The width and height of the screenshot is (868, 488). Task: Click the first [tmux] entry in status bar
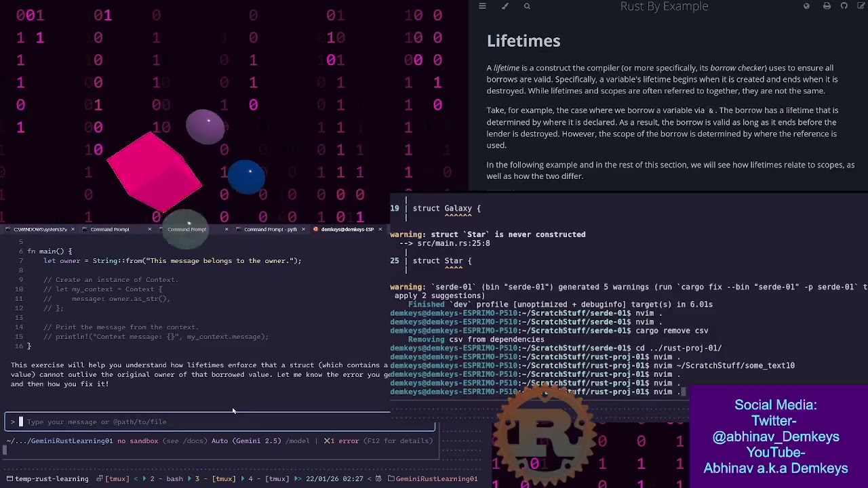point(117,479)
